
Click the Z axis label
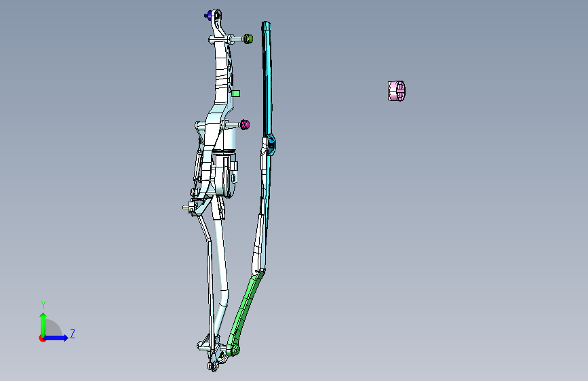(73, 334)
